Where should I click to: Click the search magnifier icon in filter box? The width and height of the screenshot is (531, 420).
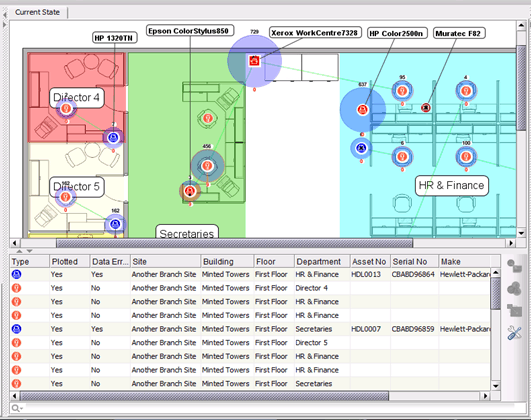[x=15, y=408]
